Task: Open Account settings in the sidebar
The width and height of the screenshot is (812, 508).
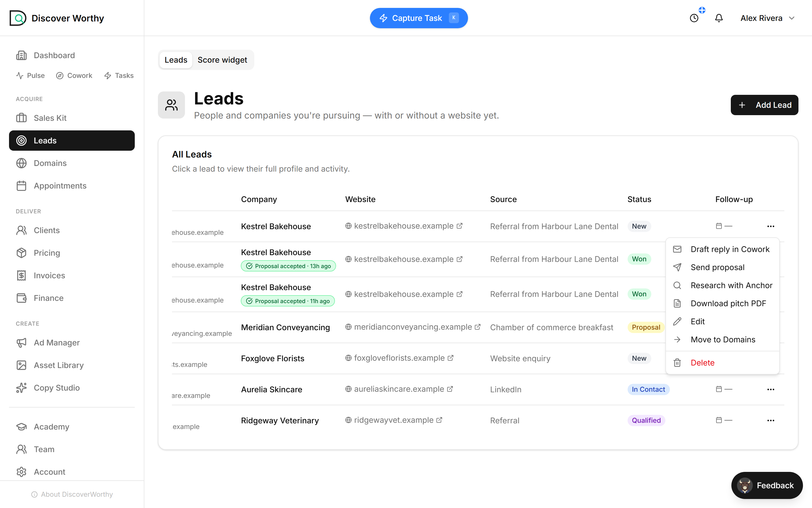Action: (72, 472)
